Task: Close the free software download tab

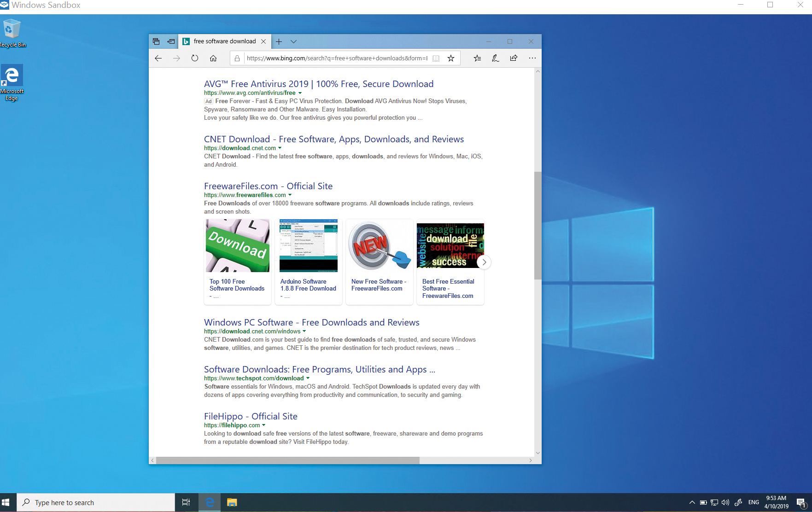Action: [263, 41]
